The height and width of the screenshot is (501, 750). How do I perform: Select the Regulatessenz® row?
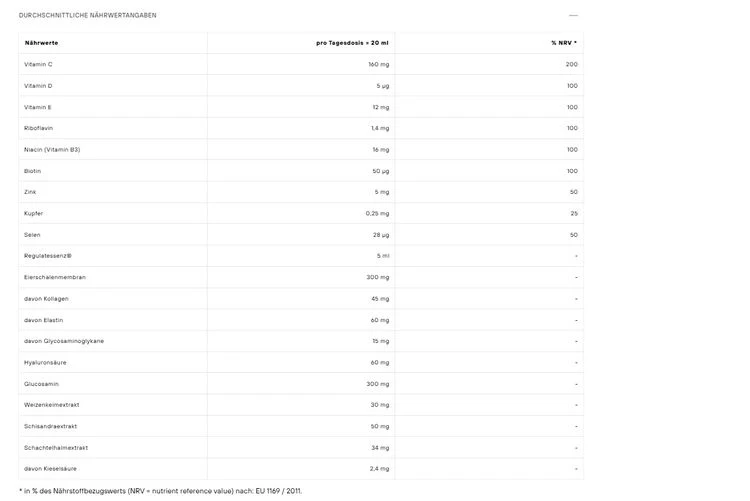(301, 256)
